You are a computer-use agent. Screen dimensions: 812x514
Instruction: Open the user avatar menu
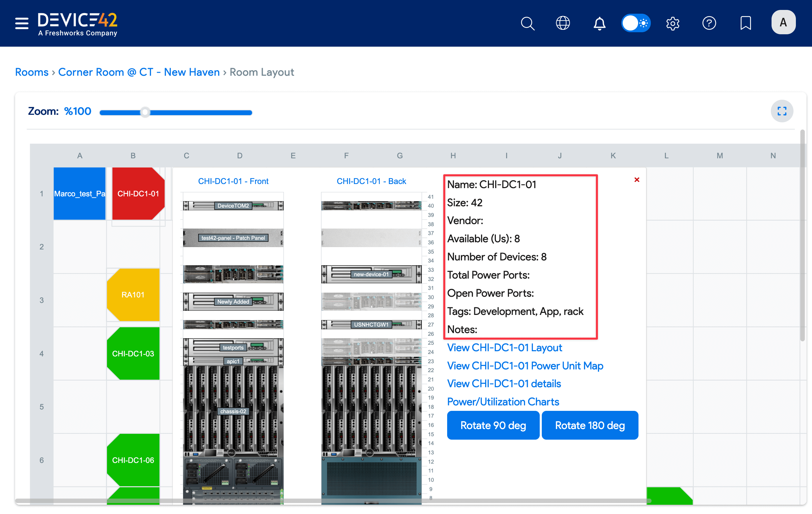point(783,23)
